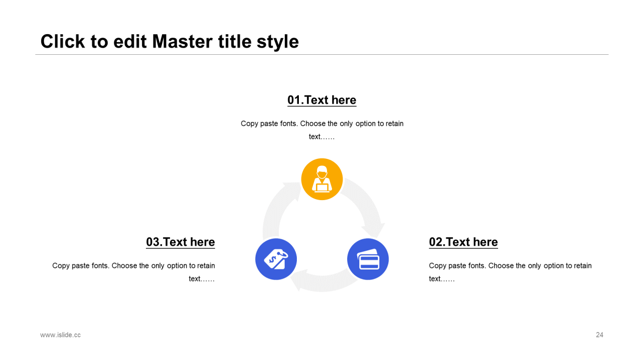The width and height of the screenshot is (644, 362).
Task: Click the laptop in the orange circle
Action: click(322, 188)
